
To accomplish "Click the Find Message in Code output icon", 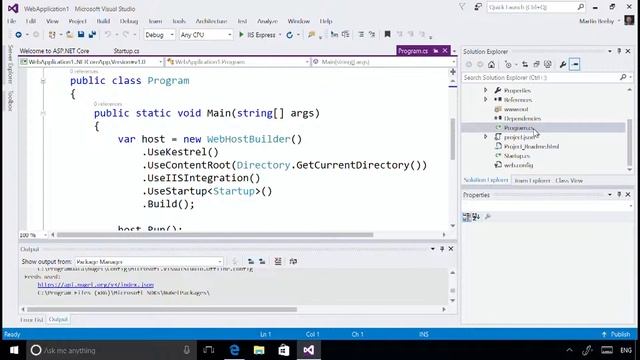I will (x=235, y=261).
